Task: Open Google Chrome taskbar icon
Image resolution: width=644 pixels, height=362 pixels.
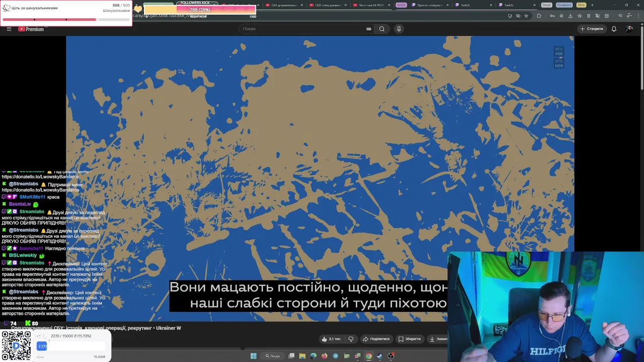Action: [369, 356]
